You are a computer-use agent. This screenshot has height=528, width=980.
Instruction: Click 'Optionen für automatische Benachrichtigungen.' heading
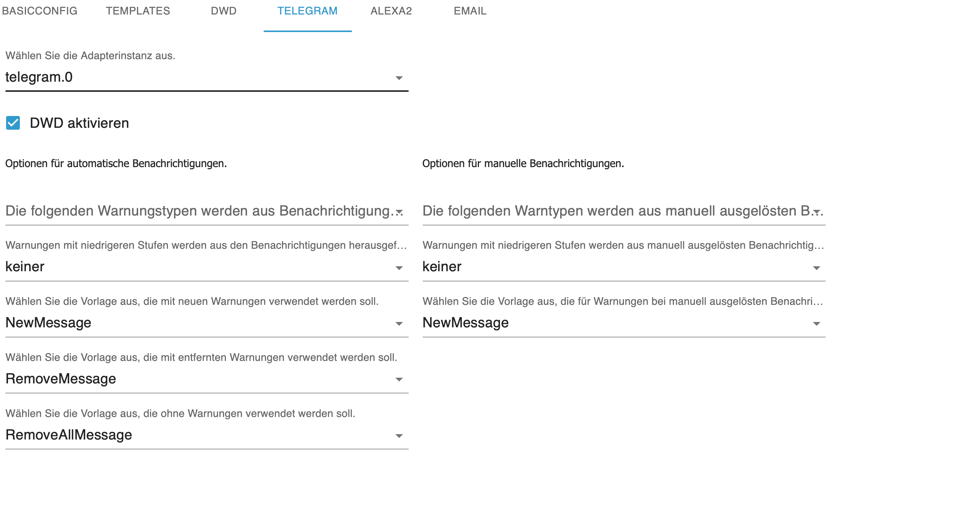[116, 164]
